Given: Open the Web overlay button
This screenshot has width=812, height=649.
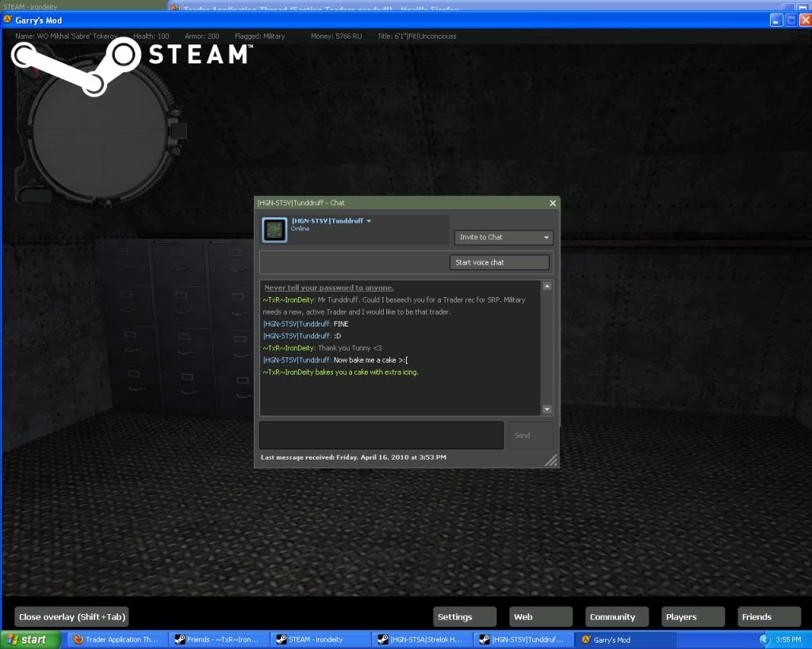Looking at the screenshot, I should [541, 617].
